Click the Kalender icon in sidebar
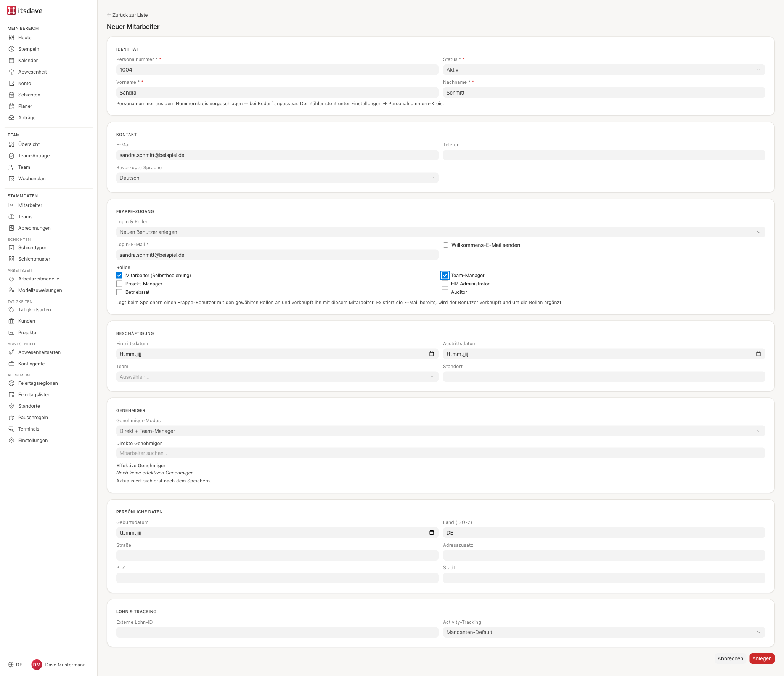Screen dimensions: 784x676 11,61
